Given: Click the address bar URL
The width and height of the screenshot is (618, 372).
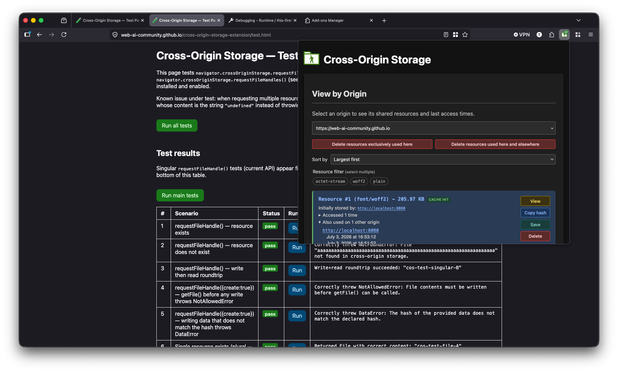Looking at the screenshot, I should tap(195, 35).
